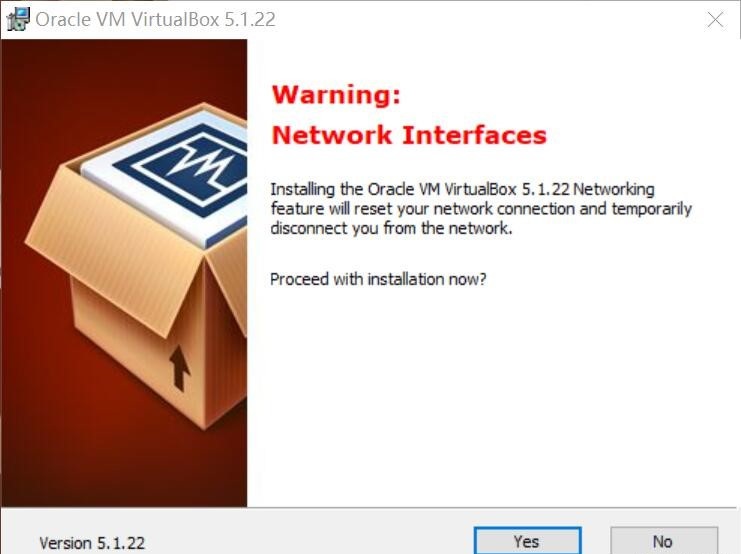Click the Oracle VM VirtualBox 5.1.22 title text
This screenshot has height=554, width=741.
click(155, 20)
